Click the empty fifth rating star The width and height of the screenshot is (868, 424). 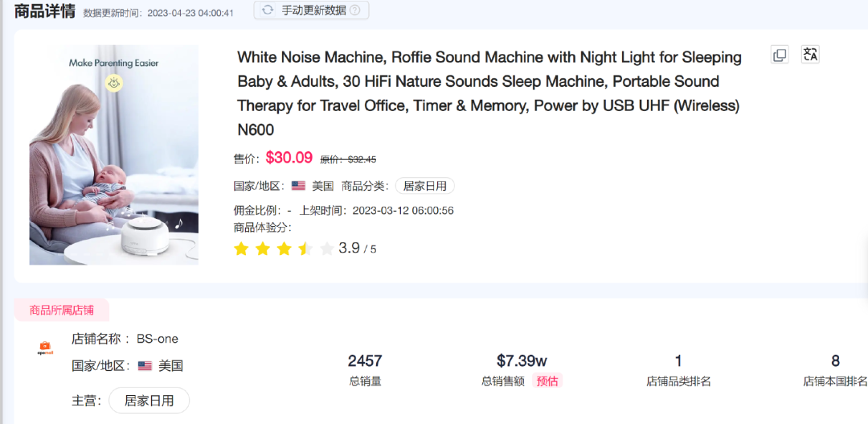(326, 249)
